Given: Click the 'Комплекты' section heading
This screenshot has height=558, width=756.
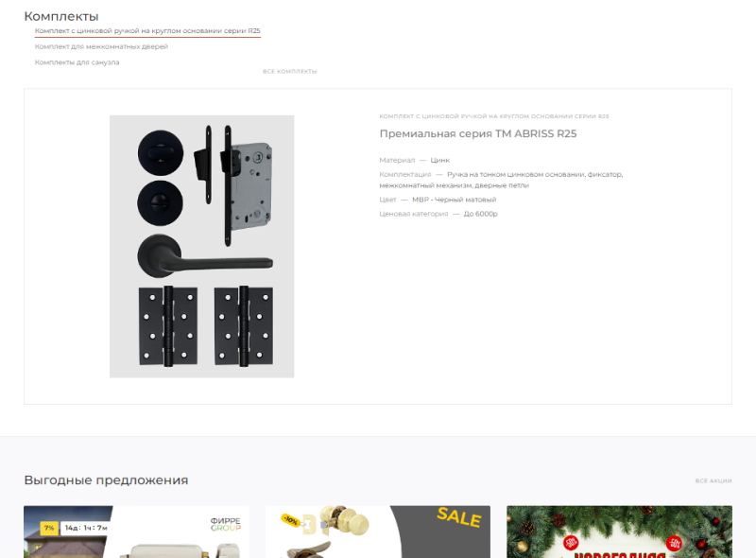Looking at the screenshot, I should [61, 16].
